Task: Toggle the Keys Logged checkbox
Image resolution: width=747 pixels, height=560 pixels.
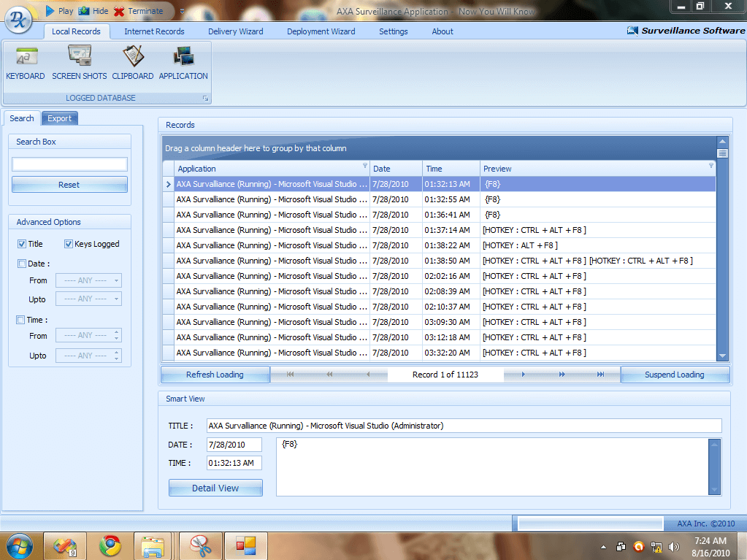Action: pyautogui.click(x=69, y=244)
